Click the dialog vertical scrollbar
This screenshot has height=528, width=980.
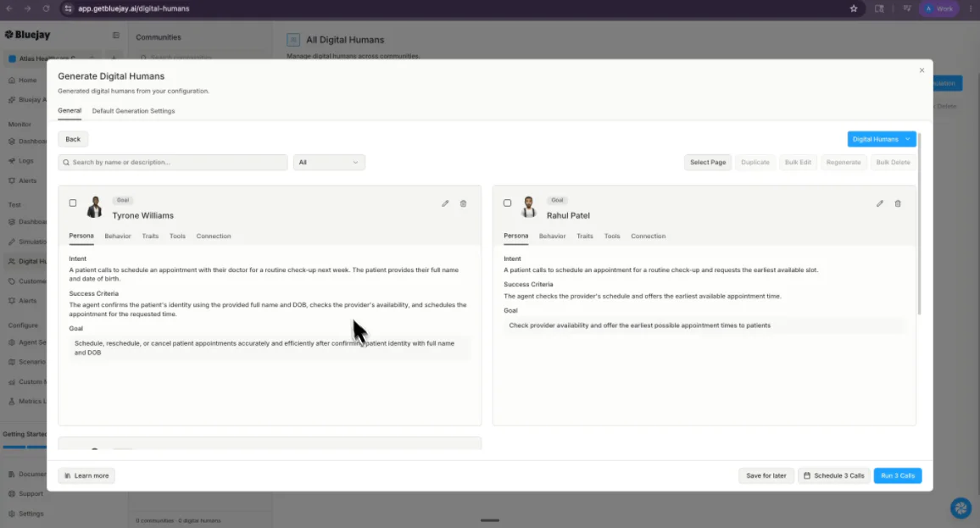click(919, 225)
